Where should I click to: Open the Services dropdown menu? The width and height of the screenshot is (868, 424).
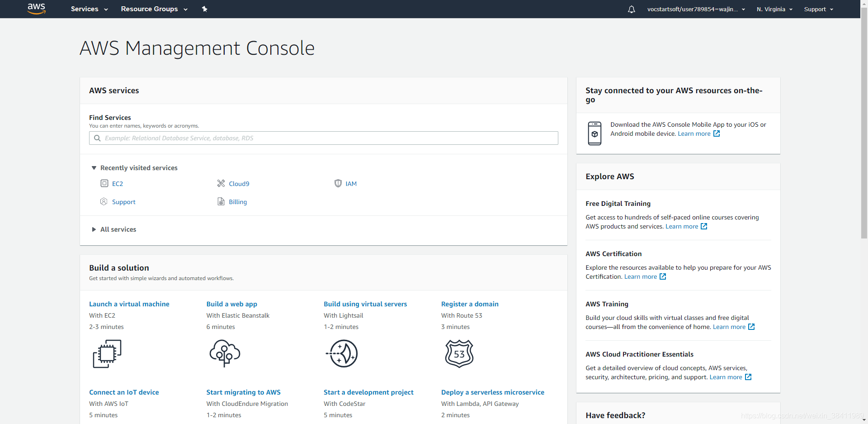pos(89,9)
